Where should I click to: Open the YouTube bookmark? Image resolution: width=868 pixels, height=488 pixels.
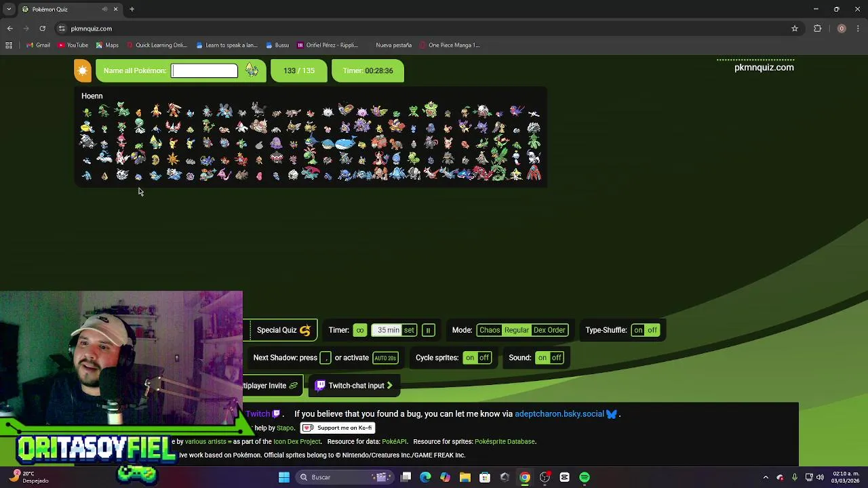click(x=73, y=45)
